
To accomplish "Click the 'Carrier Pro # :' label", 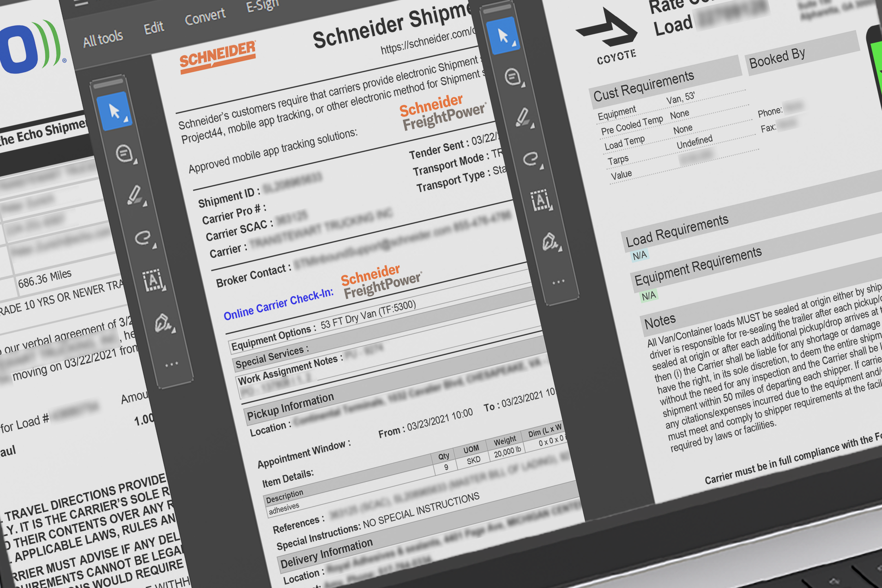I will tap(234, 214).
